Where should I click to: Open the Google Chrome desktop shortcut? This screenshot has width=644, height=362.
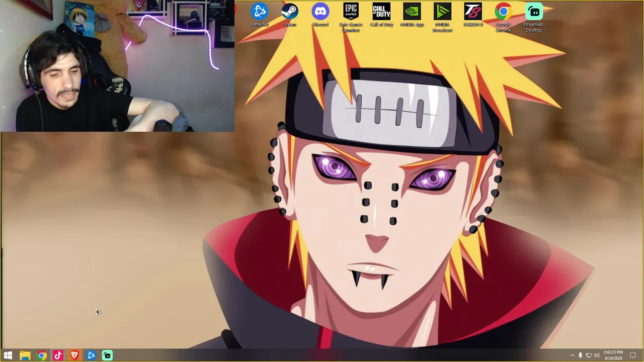click(x=503, y=18)
